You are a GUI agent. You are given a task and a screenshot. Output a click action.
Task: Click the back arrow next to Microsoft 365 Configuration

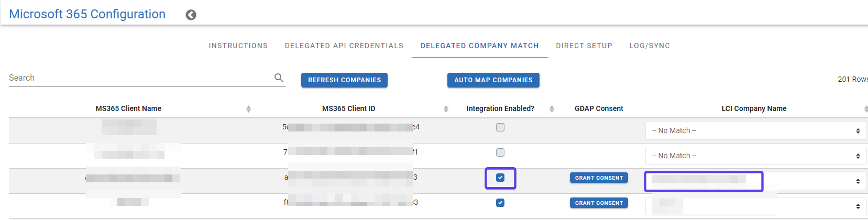pyautogui.click(x=191, y=15)
